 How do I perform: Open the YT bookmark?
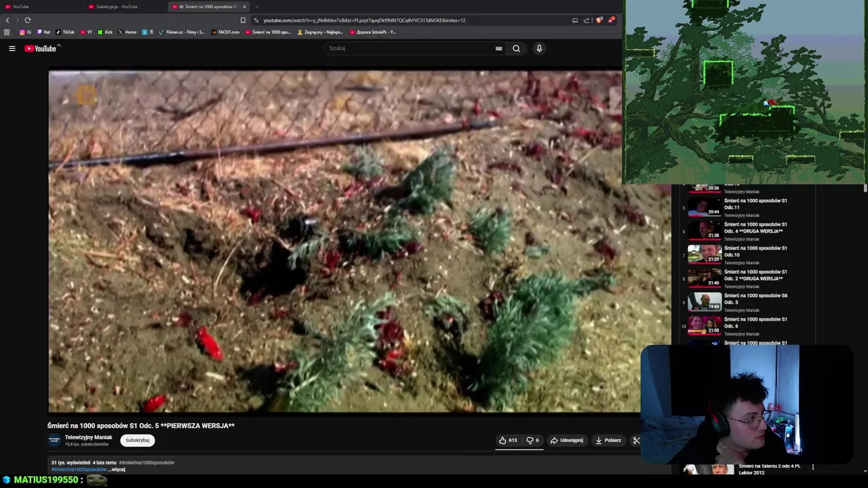click(86, 32)
